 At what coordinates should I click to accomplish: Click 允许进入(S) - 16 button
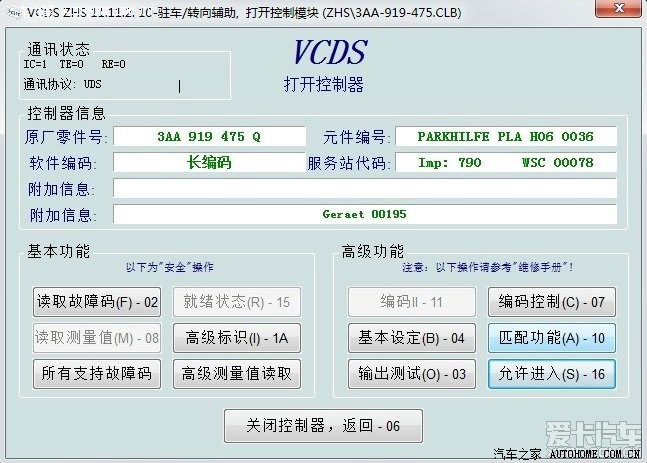[551, 374]
